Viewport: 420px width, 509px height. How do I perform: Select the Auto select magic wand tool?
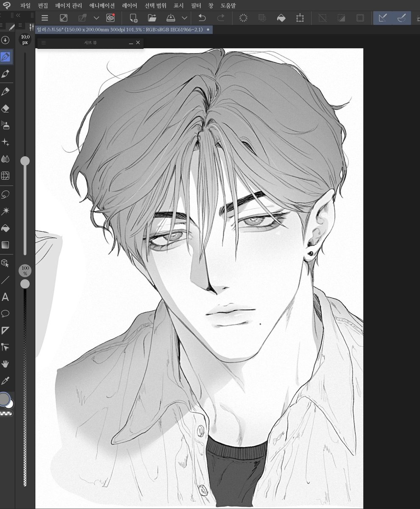(x=6, y=211)
